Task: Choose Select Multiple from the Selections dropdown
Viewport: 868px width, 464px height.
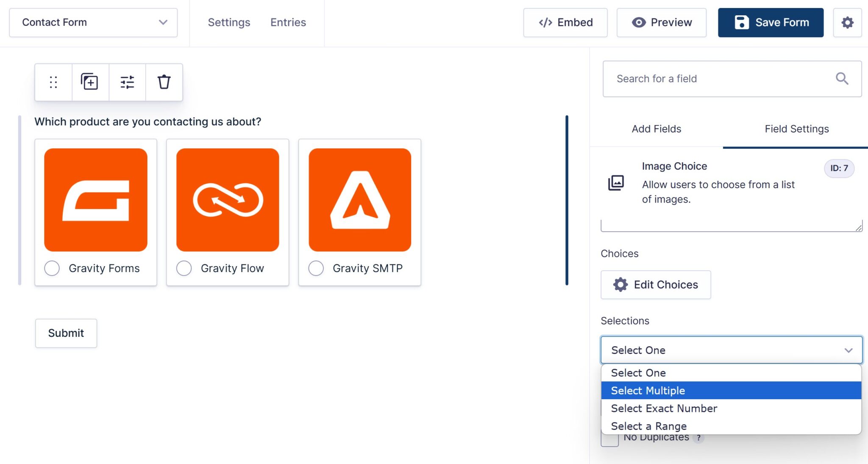Action: pos(648,390)
